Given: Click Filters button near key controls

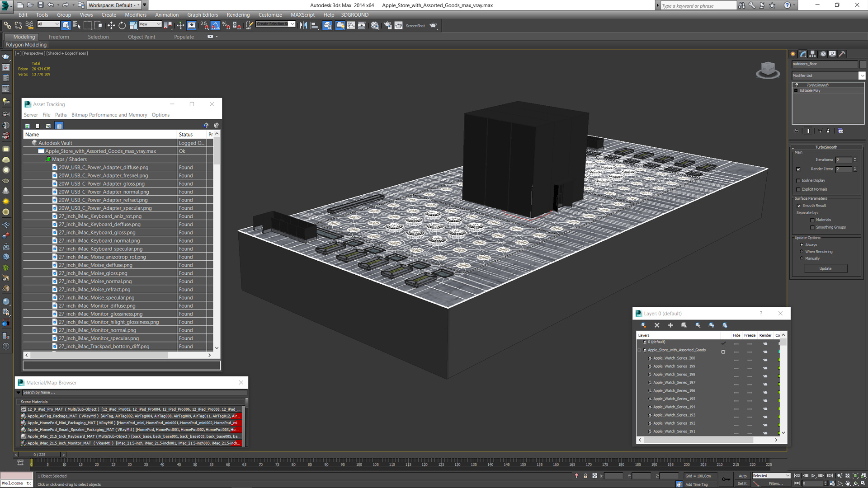Looking at the screenshot, I should 776,484.
